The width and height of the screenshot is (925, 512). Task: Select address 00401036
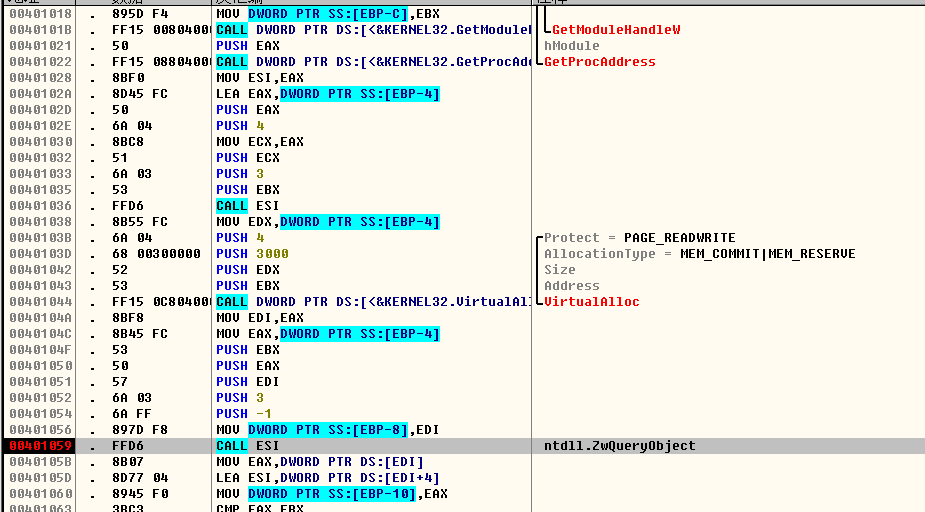pyautogui.click(x=40, y=206)
